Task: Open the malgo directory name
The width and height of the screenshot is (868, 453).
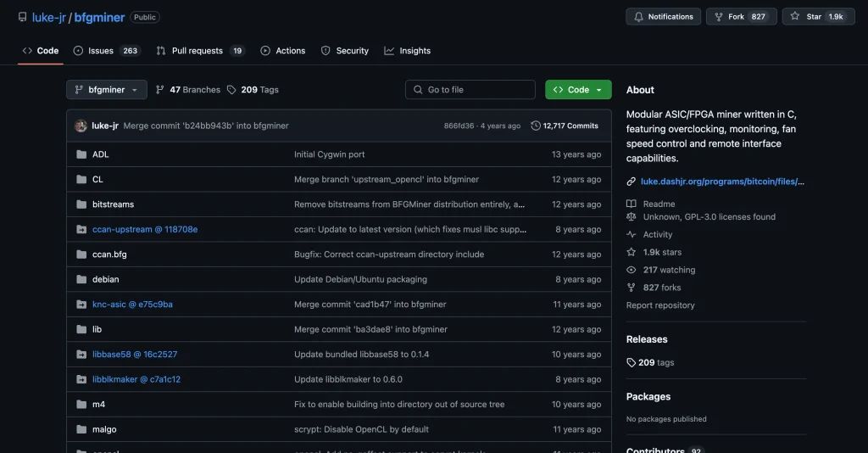Action: [x=104, y=429]
